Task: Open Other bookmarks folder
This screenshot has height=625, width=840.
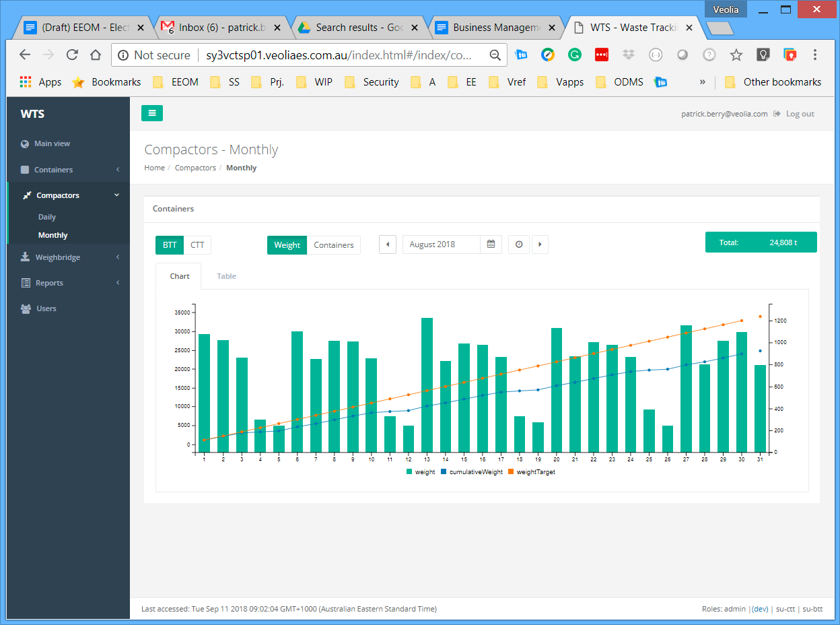Action: pos(773,82)
